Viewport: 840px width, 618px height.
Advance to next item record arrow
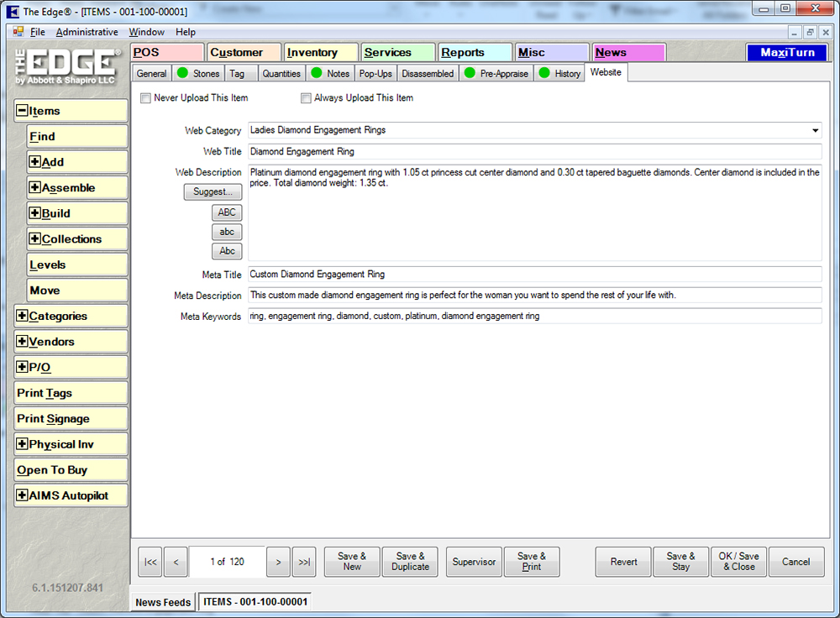point(279,562)
